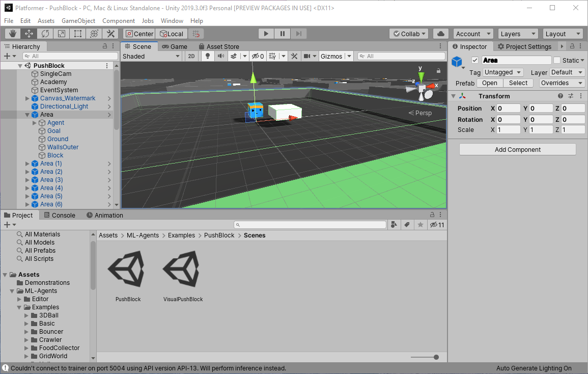Select the Rect tool

point(77,34)
